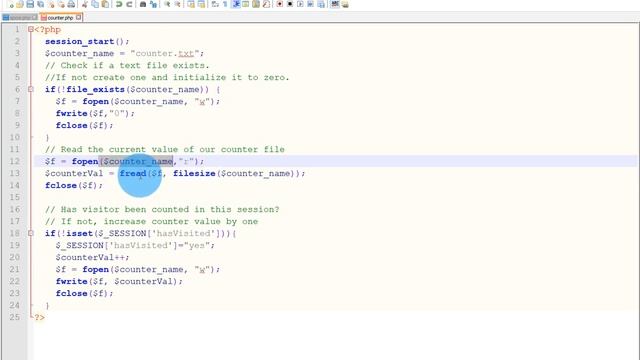
Task: Save all open files
Action: coord(40,4)
